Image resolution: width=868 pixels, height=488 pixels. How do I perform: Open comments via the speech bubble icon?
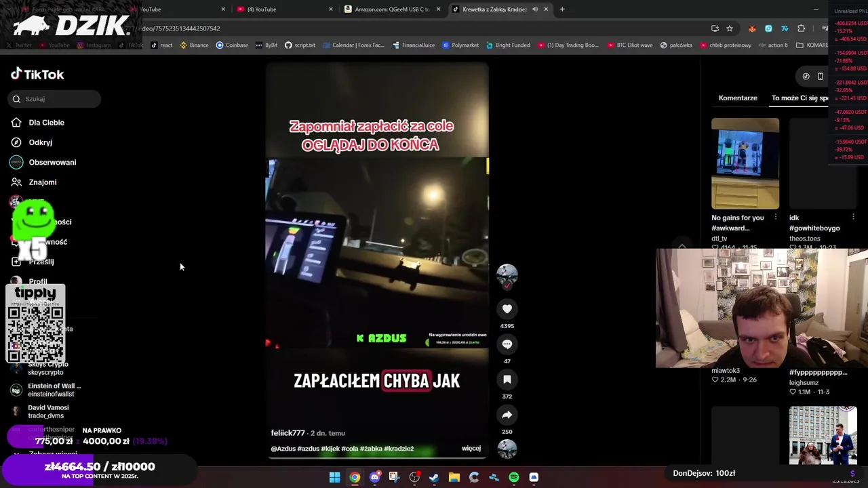tap(507, 344)
